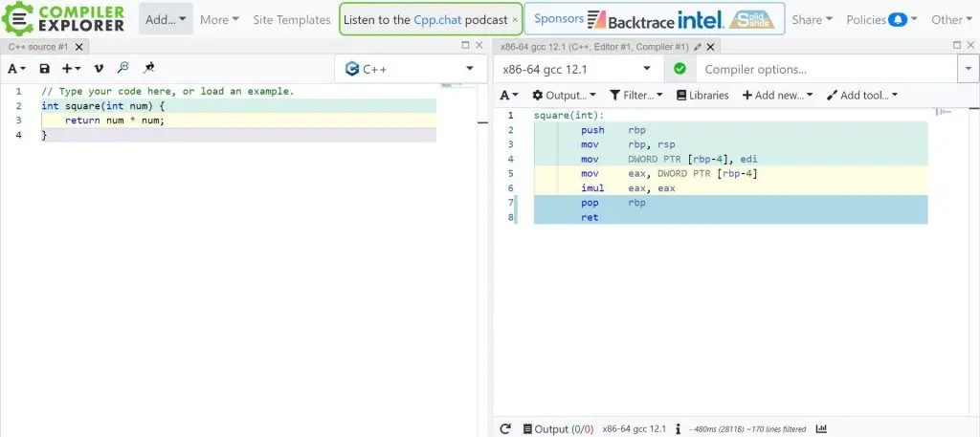Toggle Vim mode in the source editor
The width and height of the screenshot is (980, 437).
(x=99, y=69)
